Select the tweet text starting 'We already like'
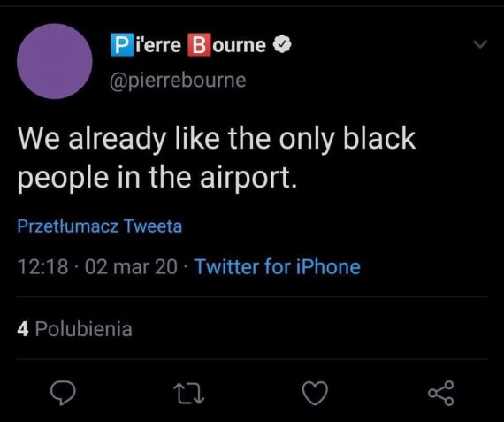This screenshot has width=504, height=422. point(217,158)
